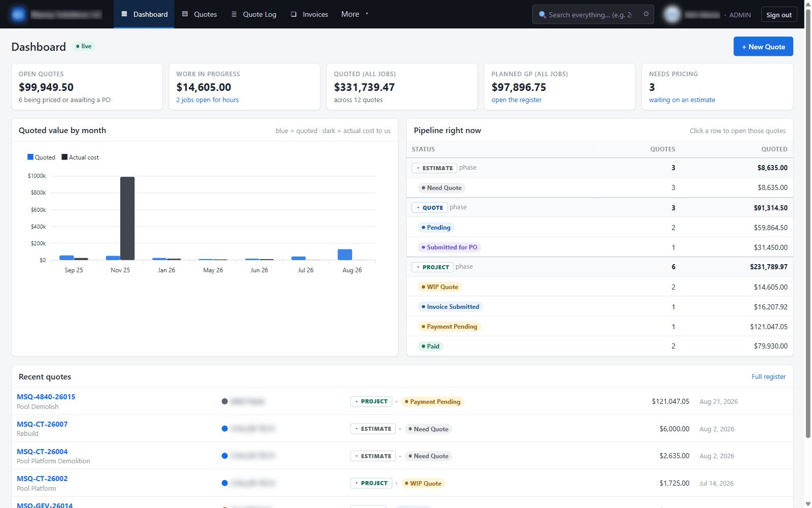Click the Dashboard grid icon in navigation
This screenshot has width=812, height=508.
(124, 14)
